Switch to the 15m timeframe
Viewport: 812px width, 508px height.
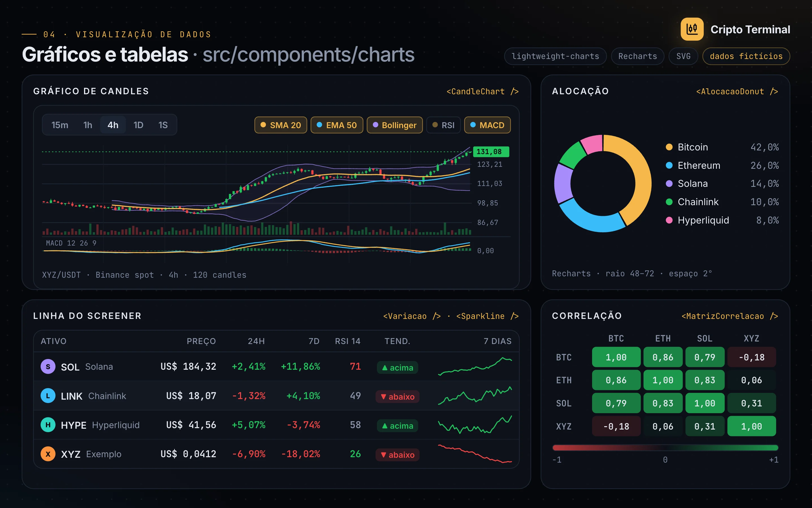60,125
